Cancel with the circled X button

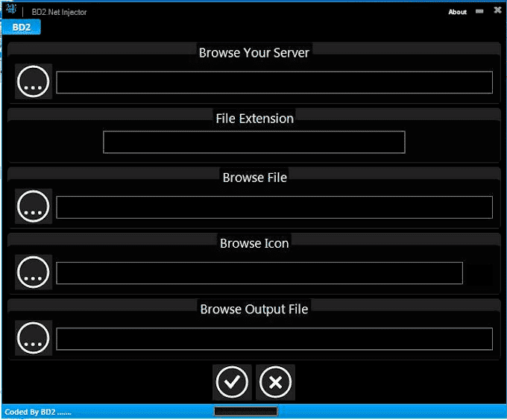(275, 382)
